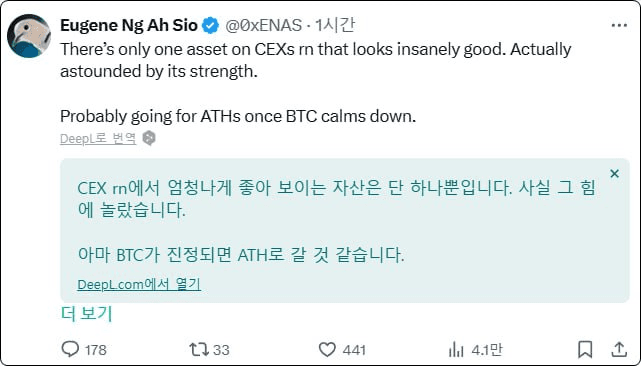This screenshot has height=366, width=641.
Task: Open the DeepL.com에서 열기 link
Action: pyautogui.click(x=139, y=284)
